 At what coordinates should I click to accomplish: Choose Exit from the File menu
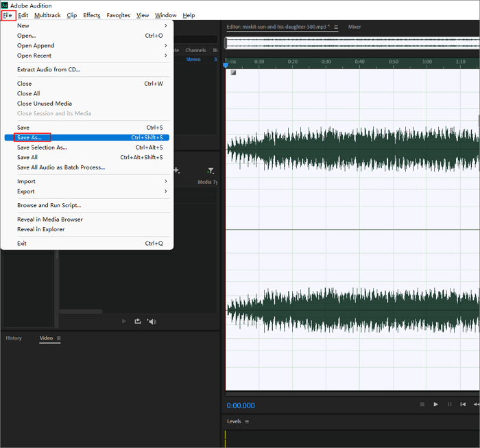[x=87, y=243]
